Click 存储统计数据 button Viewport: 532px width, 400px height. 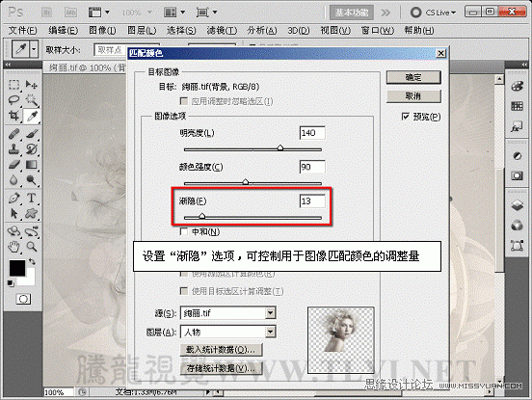point(221,368)
